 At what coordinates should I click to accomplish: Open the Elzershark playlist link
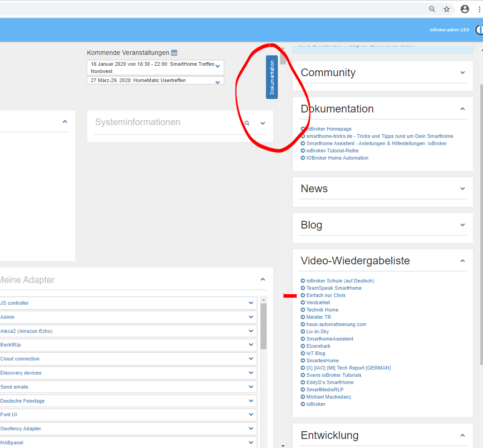tap(318, 346)
